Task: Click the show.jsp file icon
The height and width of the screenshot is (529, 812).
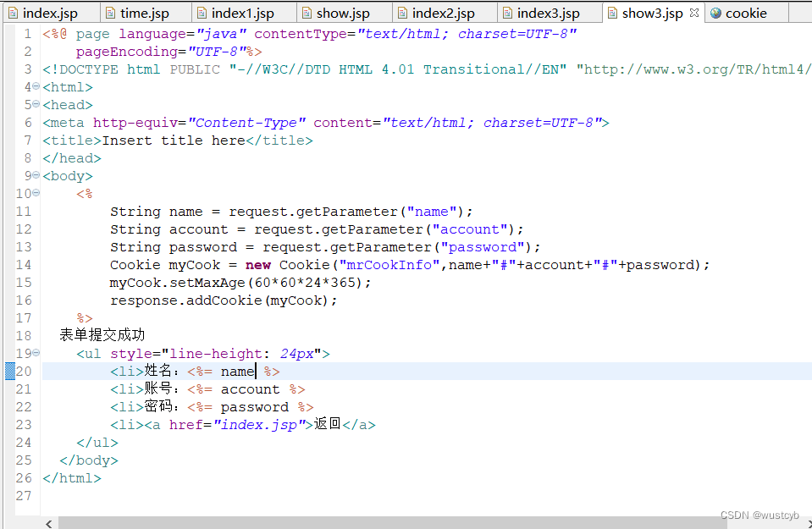Action: pos(307,13)
